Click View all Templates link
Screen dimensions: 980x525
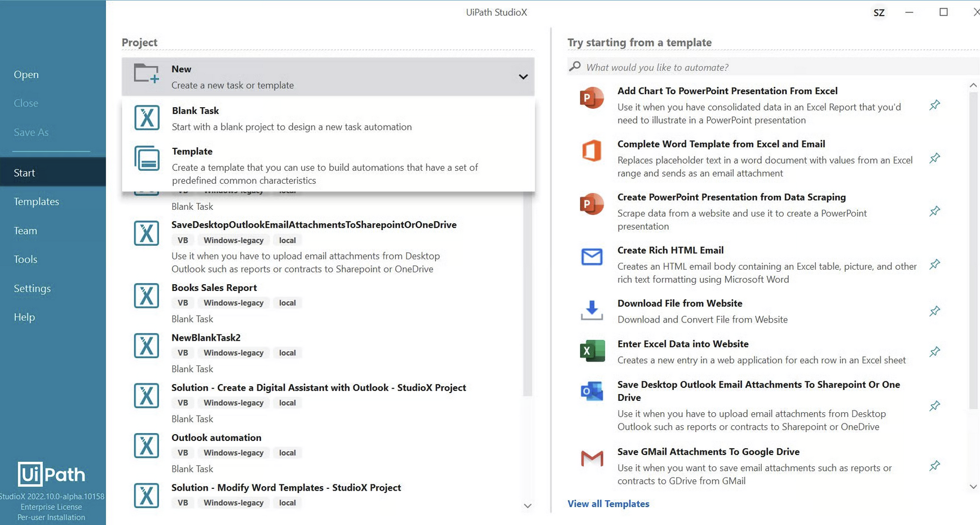(x=608, y=504)
